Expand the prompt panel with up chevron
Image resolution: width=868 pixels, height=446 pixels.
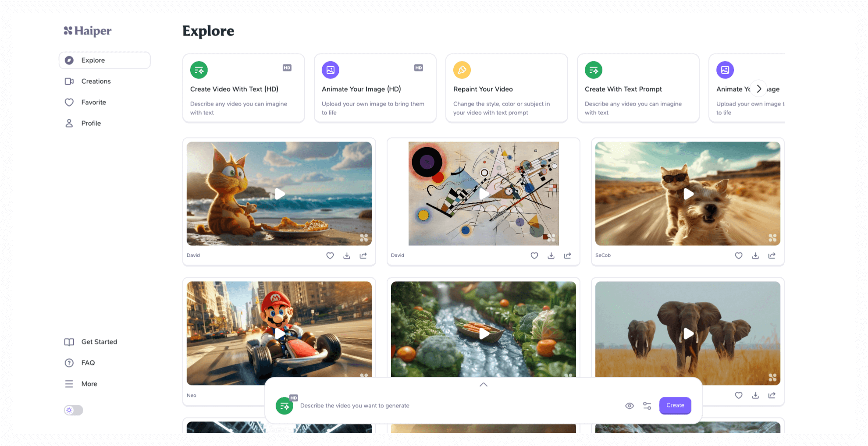click(x=484, y=385)
